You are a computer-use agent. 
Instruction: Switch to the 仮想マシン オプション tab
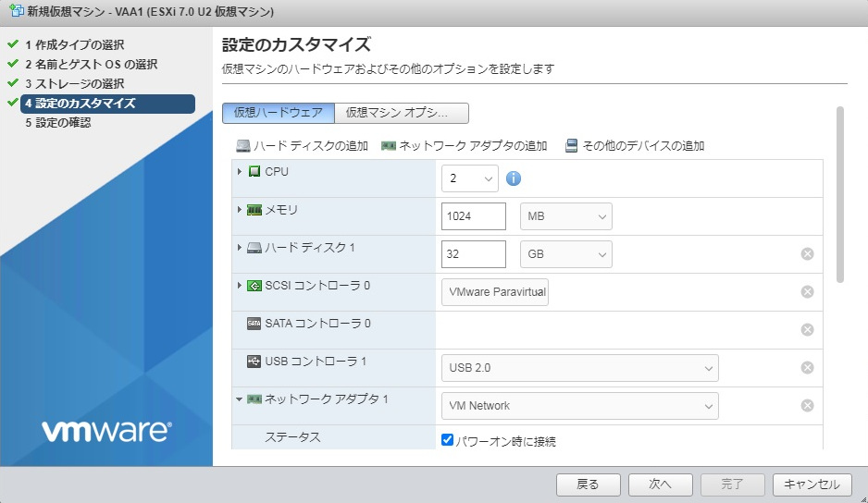click(402, 113)
